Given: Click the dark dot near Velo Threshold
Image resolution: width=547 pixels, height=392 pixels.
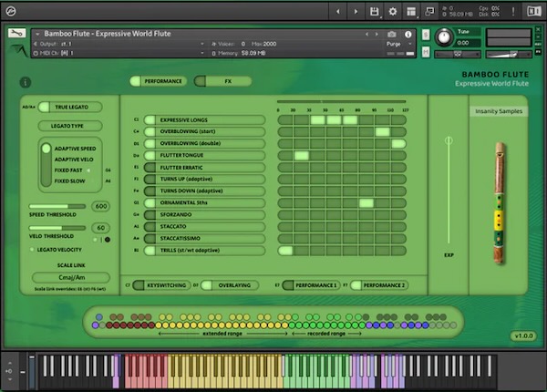Looking at the screenshot, I should (108, 240).
